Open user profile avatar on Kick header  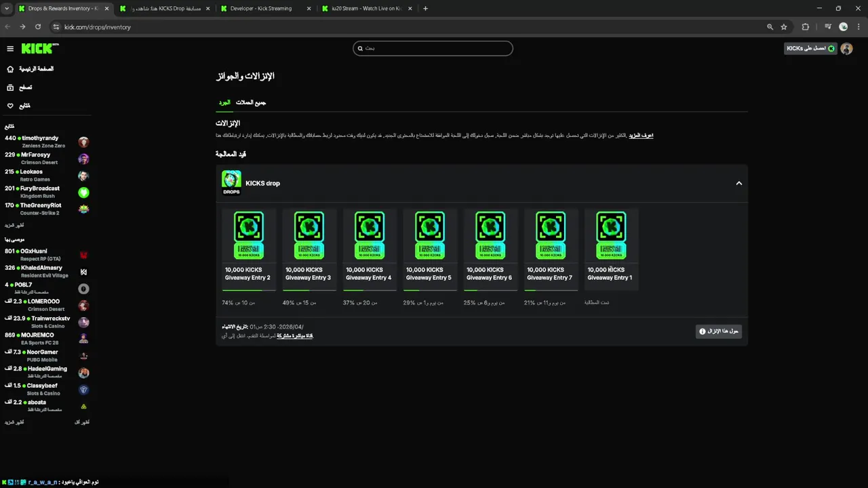pyautogui.click(x=846, y=49)
